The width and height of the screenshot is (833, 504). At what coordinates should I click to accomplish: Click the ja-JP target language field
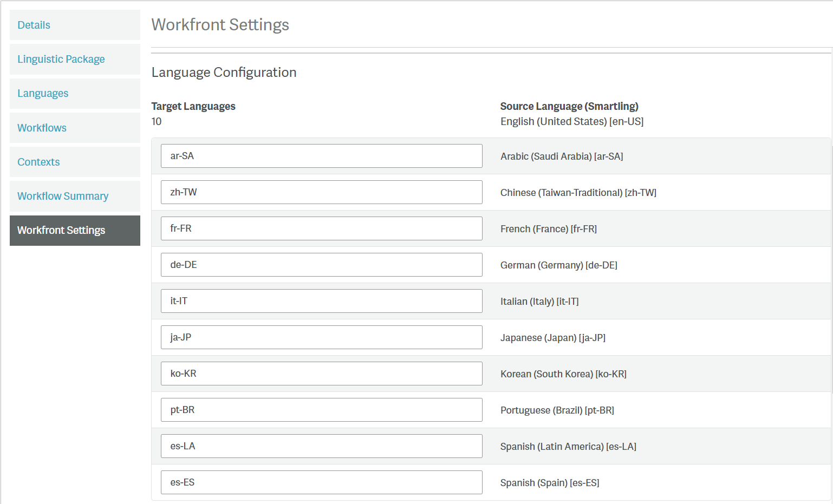pyautogui.click(x=321, y=337)
